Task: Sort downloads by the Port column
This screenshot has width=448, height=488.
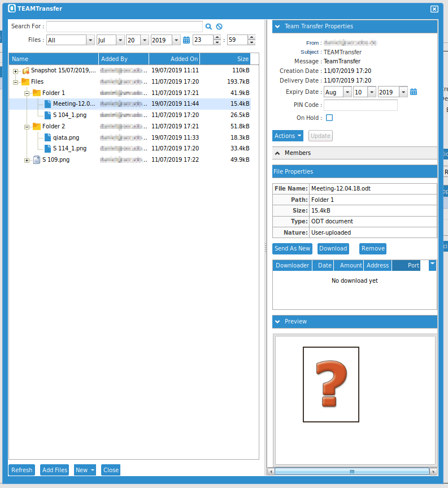Action: click(x=406, y=265)
